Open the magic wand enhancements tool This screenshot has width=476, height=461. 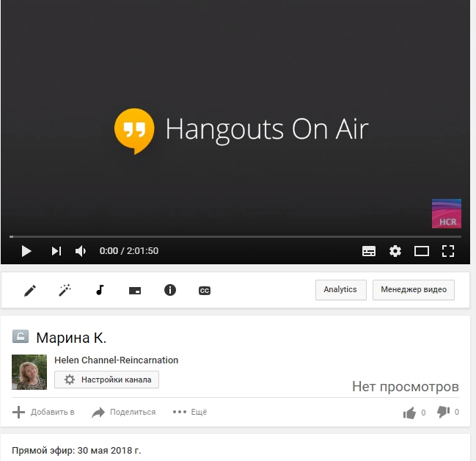[65, 291]
